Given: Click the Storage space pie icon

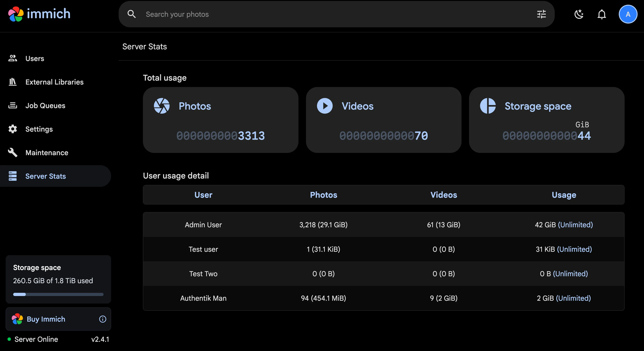Looking at the screenshot, I should (x=488, y=106).
